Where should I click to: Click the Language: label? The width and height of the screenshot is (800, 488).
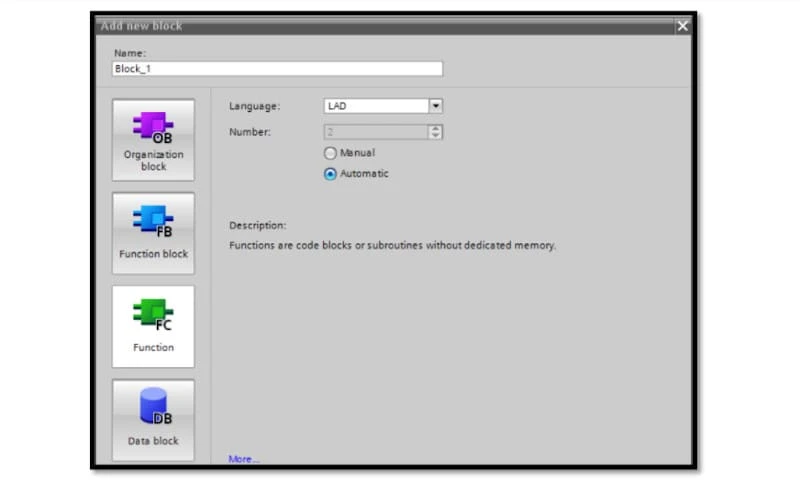pos(255,106)
